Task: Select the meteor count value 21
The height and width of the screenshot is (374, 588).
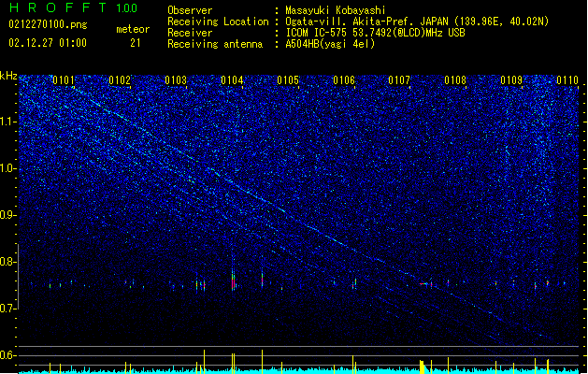Action: 136,43
